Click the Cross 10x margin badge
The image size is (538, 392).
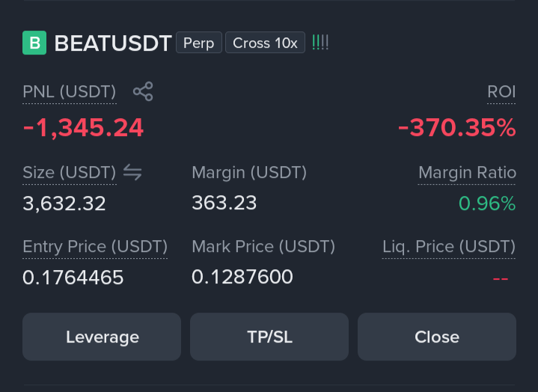(x=265, y=43)
